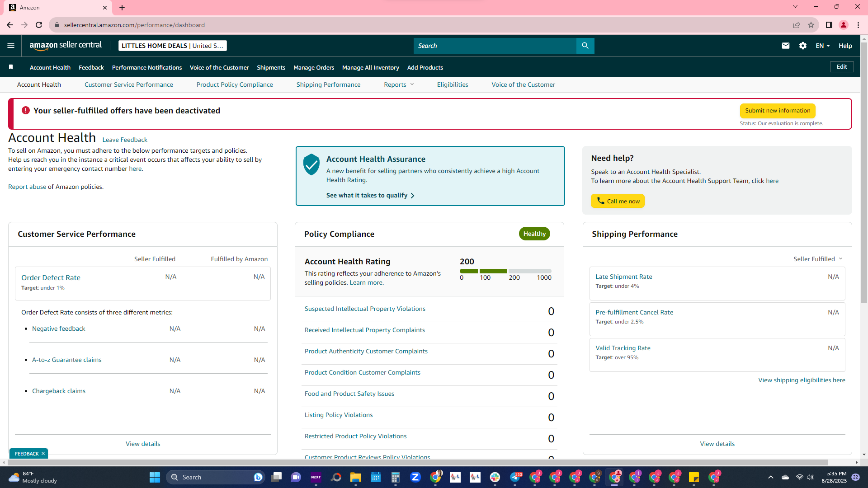868x488 pixels.
Task: Expand the Reports dropdown menu
Action: pyautogui.click(x=399, y=84)
